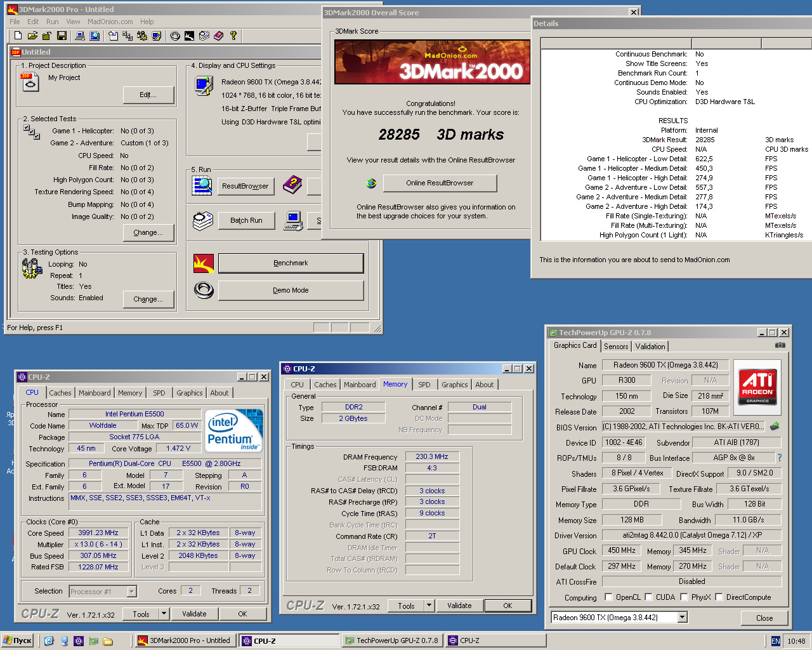The height and width of the screenshot is (650, 812).
Task: Click the Batch Run button
Action: (x=246, y=220)
